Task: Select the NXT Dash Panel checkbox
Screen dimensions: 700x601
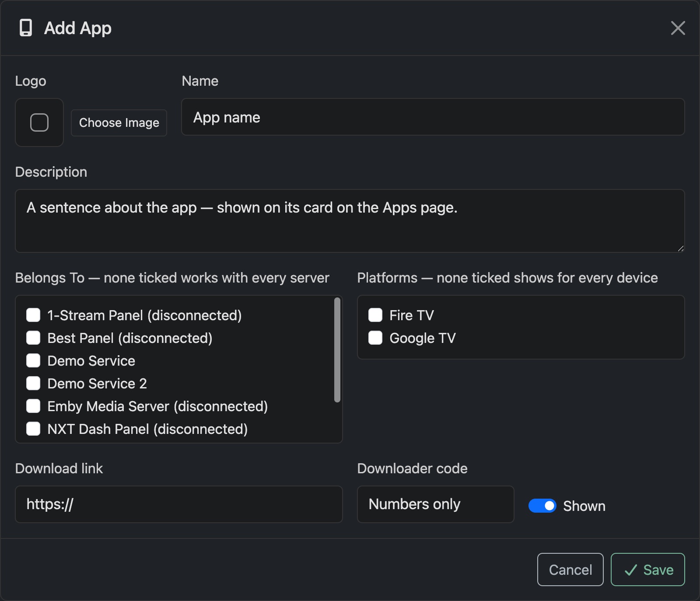Action: (x=33, y=429)
